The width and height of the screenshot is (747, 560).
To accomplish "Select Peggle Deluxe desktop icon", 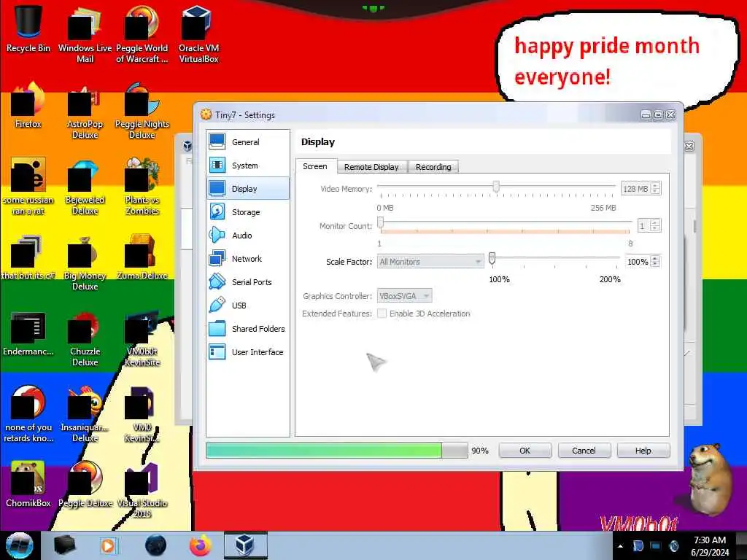I will (x=85, y=485).
